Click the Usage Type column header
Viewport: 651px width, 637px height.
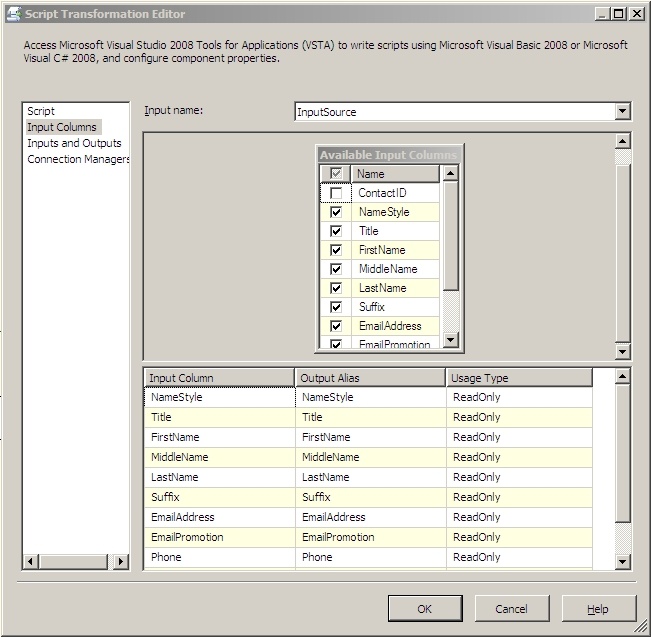click(x=519, y=378)
